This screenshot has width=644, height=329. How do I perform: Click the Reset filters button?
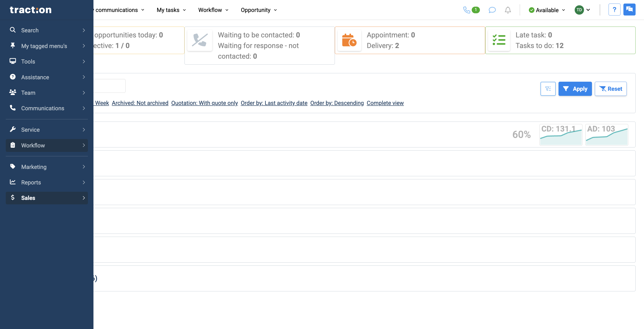(611, 89)
